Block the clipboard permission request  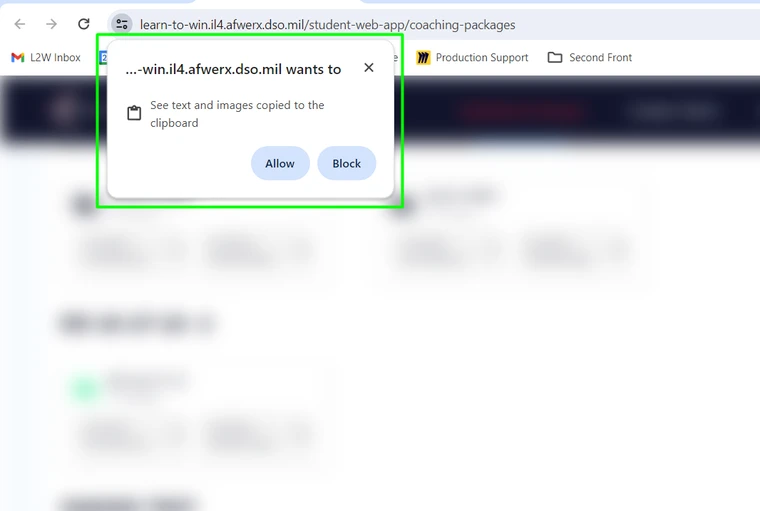(347, 163)
